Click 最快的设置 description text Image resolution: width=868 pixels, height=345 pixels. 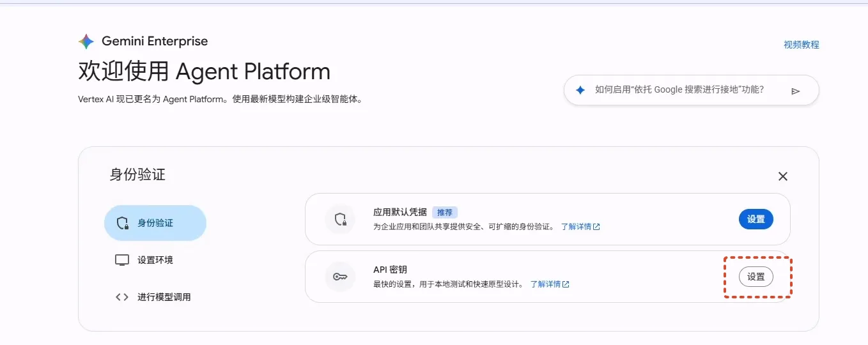point(449,284)
